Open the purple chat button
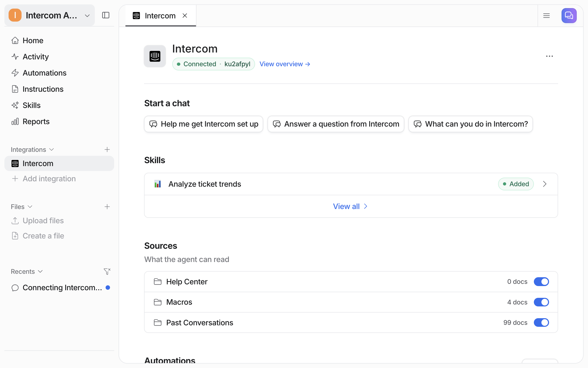 [x=569, y=15]
